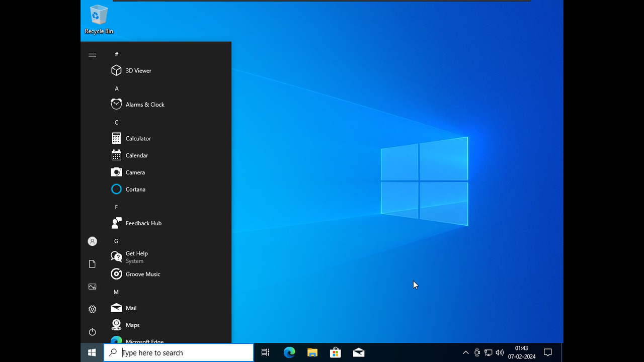The image size is (644, 362).
Task: Open the clock and date flyout
Action: coord(522,352)
